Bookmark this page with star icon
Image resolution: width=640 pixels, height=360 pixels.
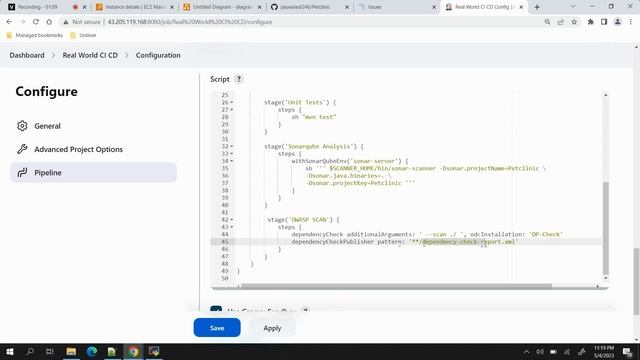coord(574,22)
